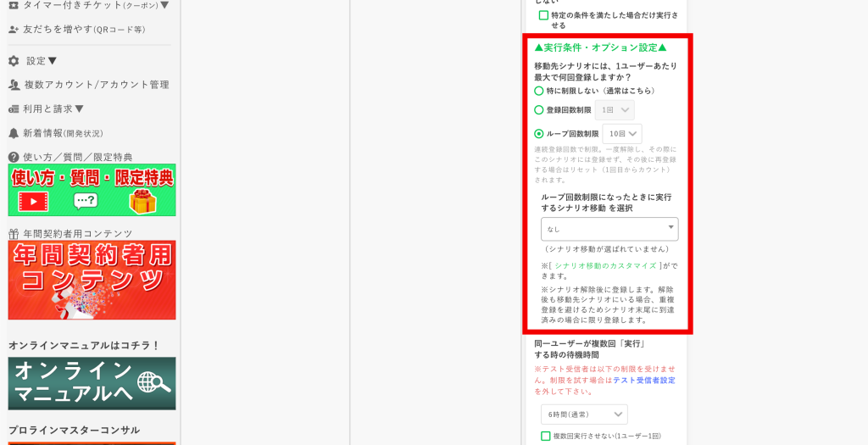Click the billing icon beside 利用と請求
This screenshot has width=868, height=445.
[x=14, y=109]
